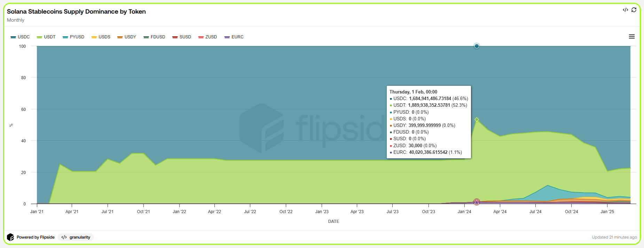The image size is (644, 248).
Task: Open the granularity parameter button
Action: pyautogui.click(x=76, y=237)
